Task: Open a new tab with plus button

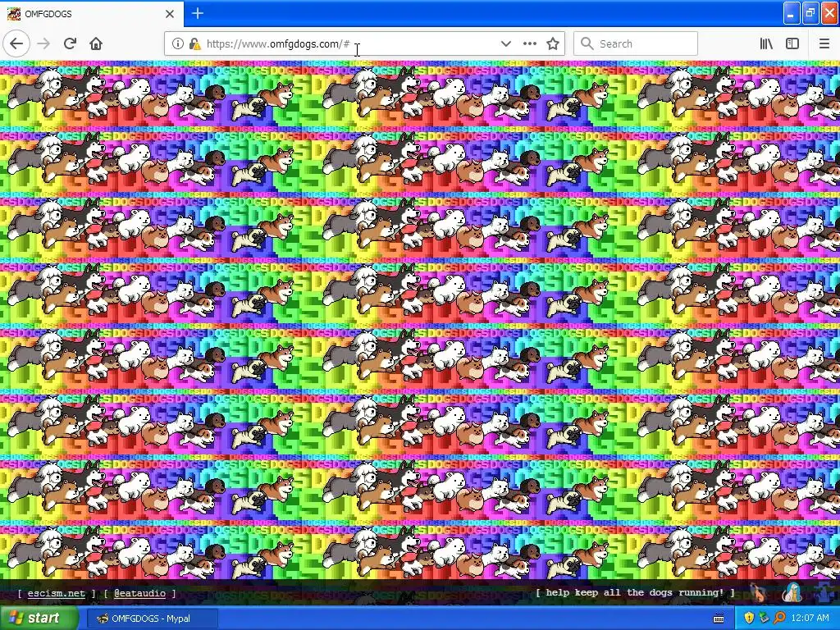Action: pyautogui.click(x=197, y=13)
